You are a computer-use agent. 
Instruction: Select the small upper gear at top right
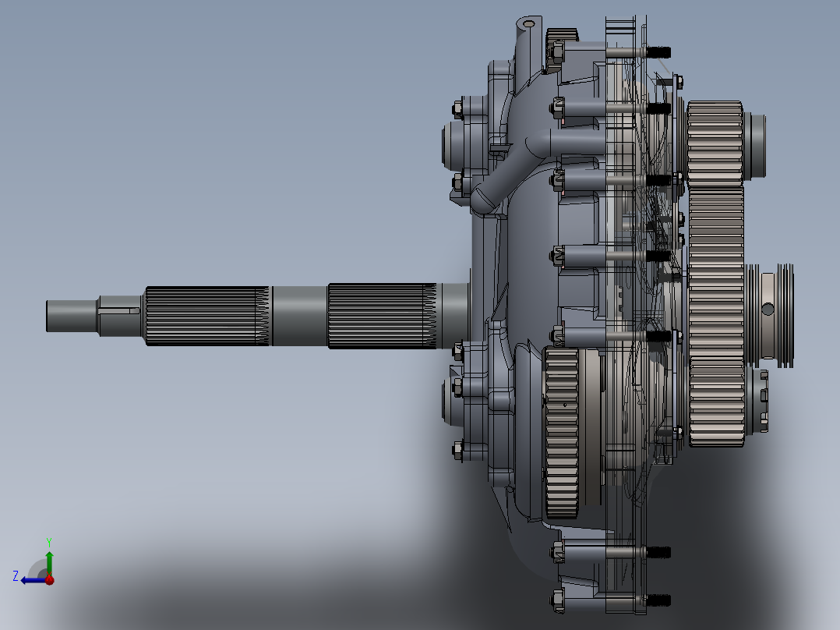(x=715, y=143)
